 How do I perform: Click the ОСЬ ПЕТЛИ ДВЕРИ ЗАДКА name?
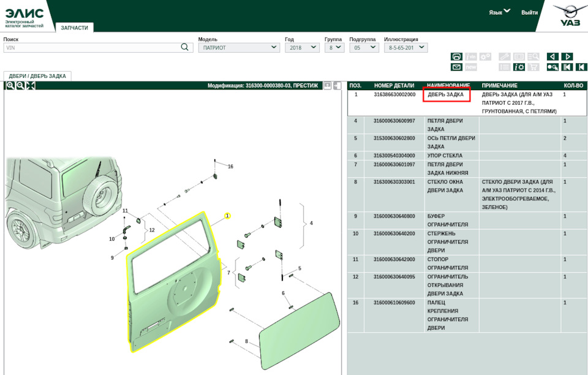(x=451, y=143)
